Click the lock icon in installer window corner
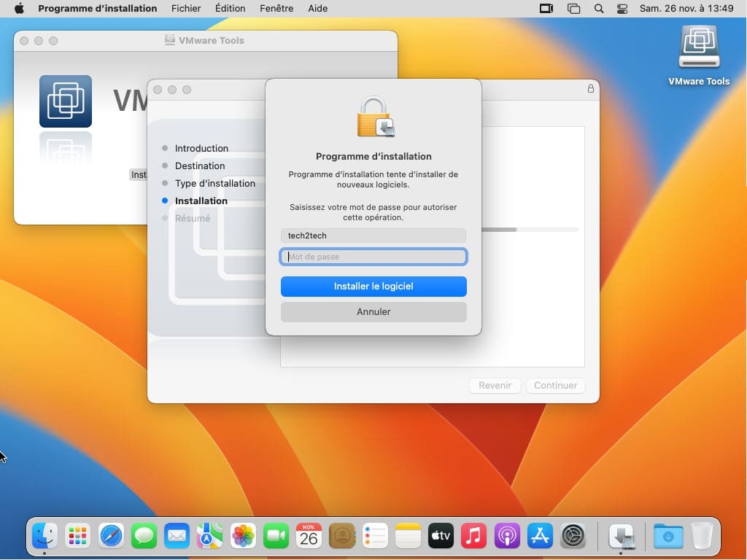Screen dimensions: 747x560 point(591,88)
